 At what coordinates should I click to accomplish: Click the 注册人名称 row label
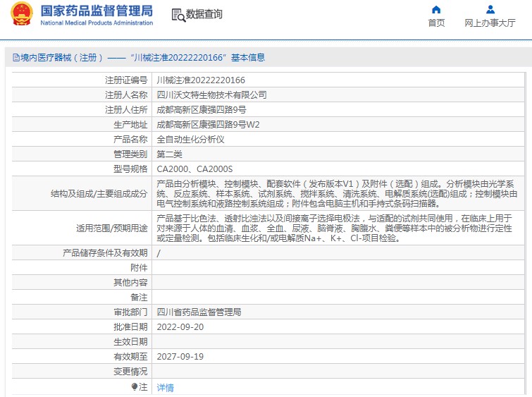(x=126, y=95)
